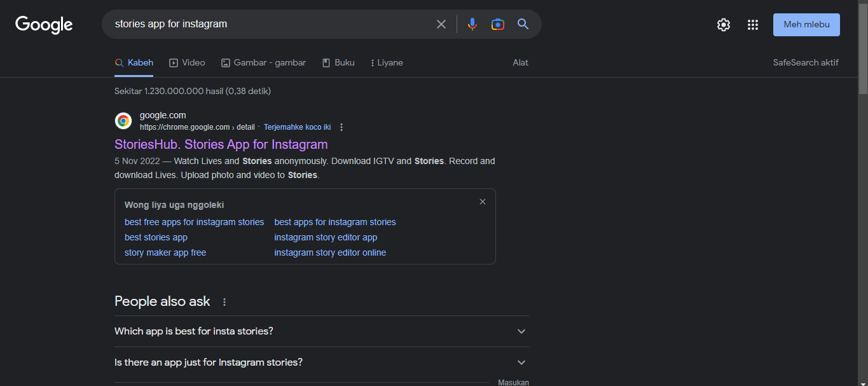Screen dimensions: 868x386
Task: Clear the search box text
Action: tap(441, 24)
